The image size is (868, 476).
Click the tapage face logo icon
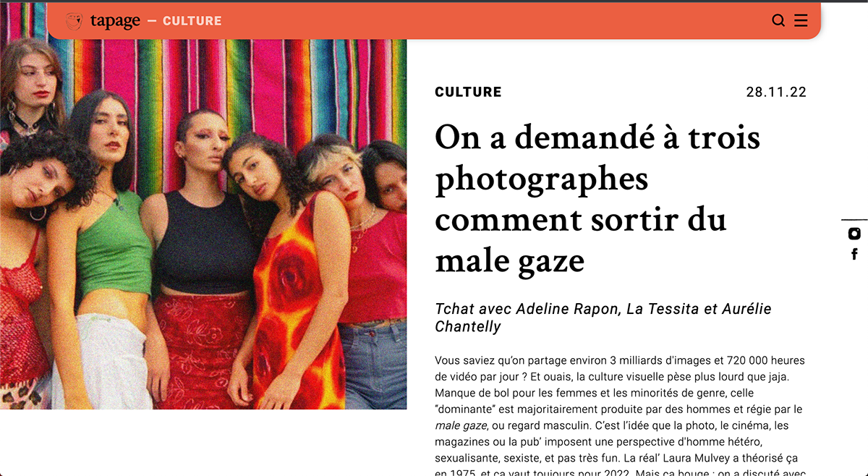[74, 21]
